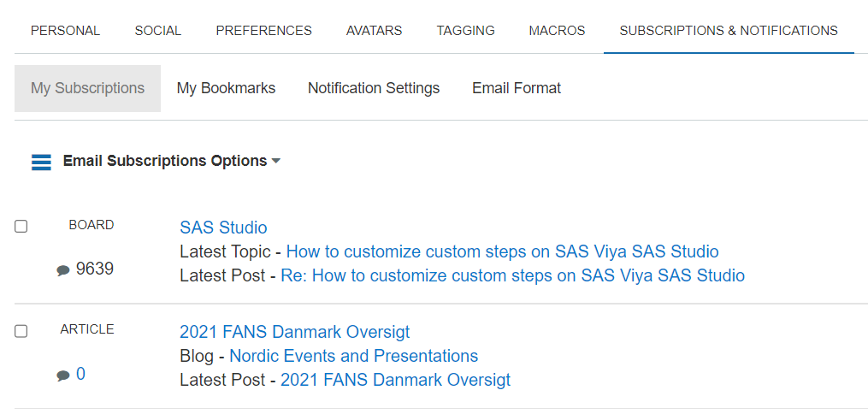Click the 0 comment count link

80,374
